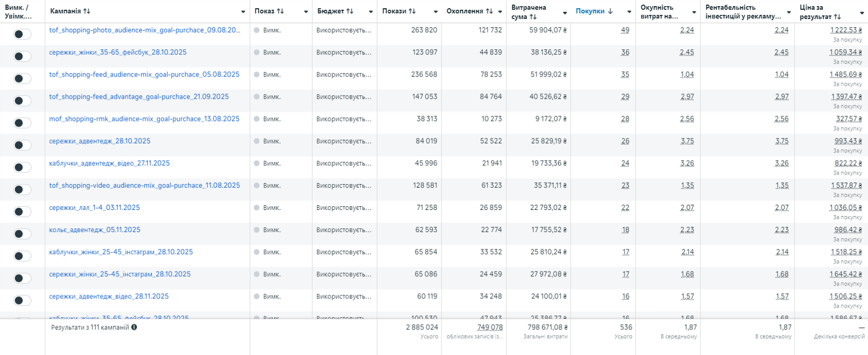This screenshot has width=868, height=355.
Task: Click the sort arrows for Витрачена сума
Action: point(533,16)
